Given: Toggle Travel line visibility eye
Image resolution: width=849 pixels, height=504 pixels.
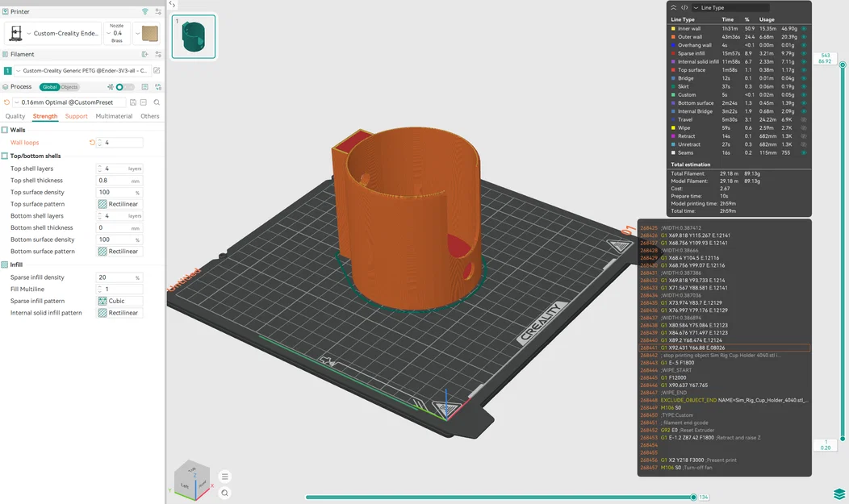Looking at the screenshot, I should [804, 119].
